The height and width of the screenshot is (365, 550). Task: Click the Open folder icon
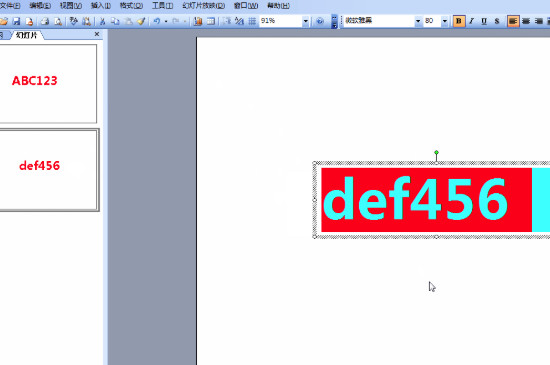(4, 21)
